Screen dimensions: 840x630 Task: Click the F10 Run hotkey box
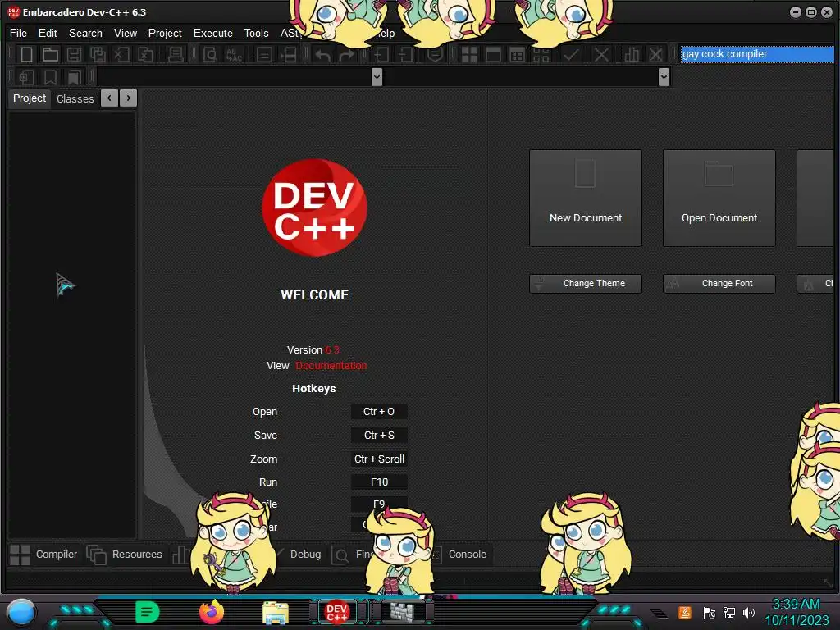coord(379,482)
